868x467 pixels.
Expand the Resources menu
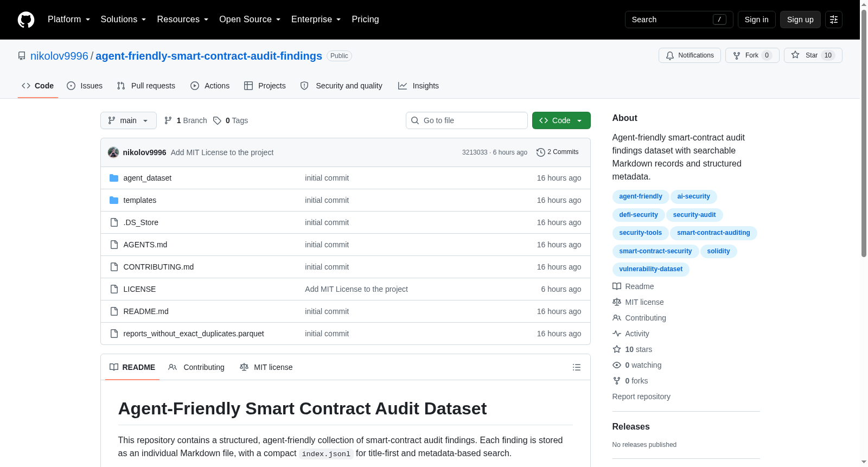tap(183, 20)
